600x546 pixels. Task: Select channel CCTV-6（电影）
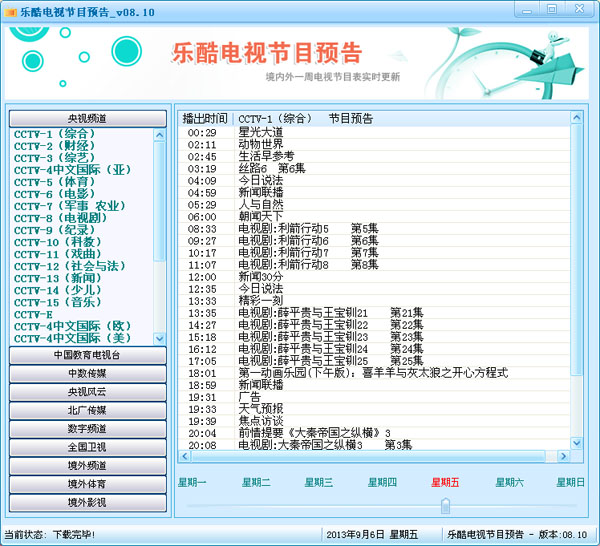pos(54,194)
